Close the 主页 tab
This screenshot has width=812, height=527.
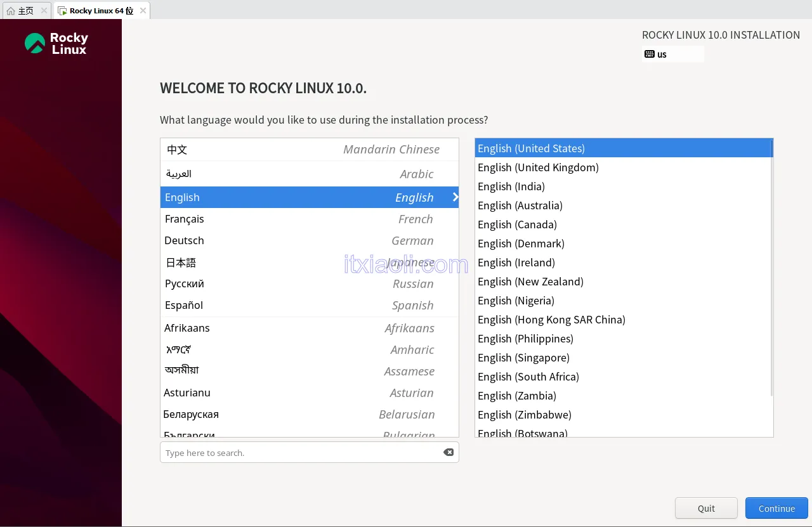(x=44, y=11)
